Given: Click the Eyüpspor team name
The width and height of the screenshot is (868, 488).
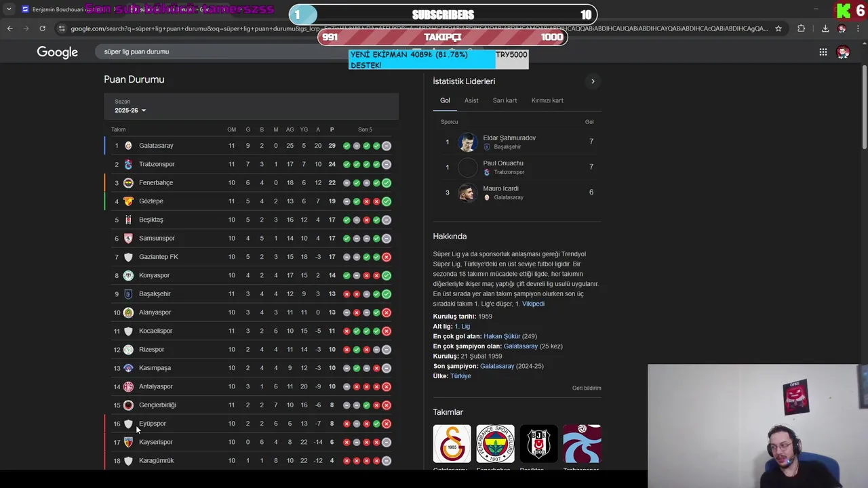Looking at the screenshot, I should [153, 424].
